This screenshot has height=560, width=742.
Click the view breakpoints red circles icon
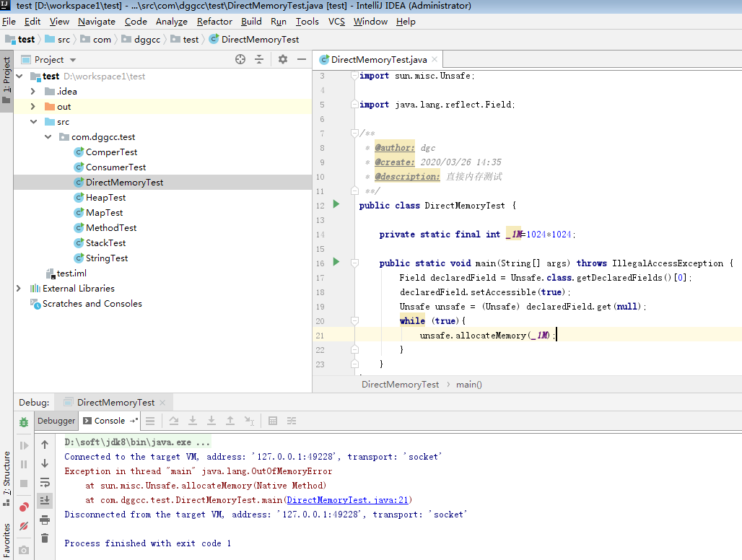[x=24, y=507]
